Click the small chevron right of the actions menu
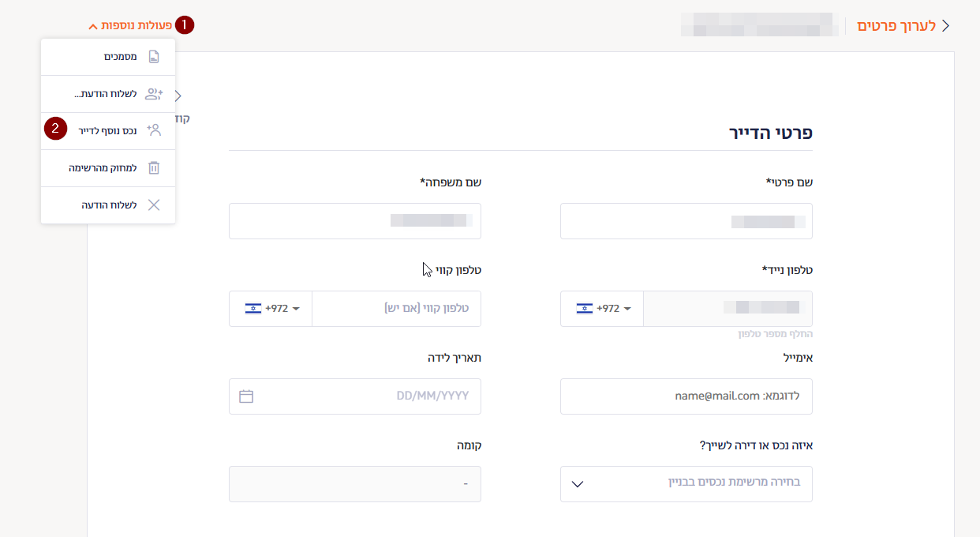The width and height of the screenshot is (980, 537). [x=178, y=96]
